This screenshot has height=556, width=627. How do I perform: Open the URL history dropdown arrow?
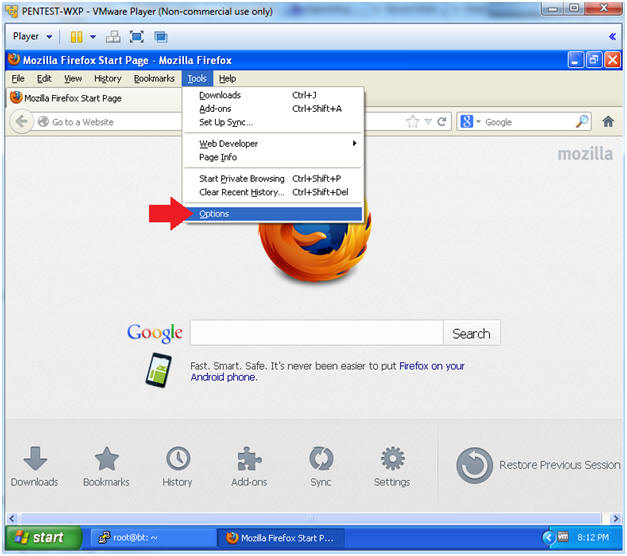(x=428, y=122)
